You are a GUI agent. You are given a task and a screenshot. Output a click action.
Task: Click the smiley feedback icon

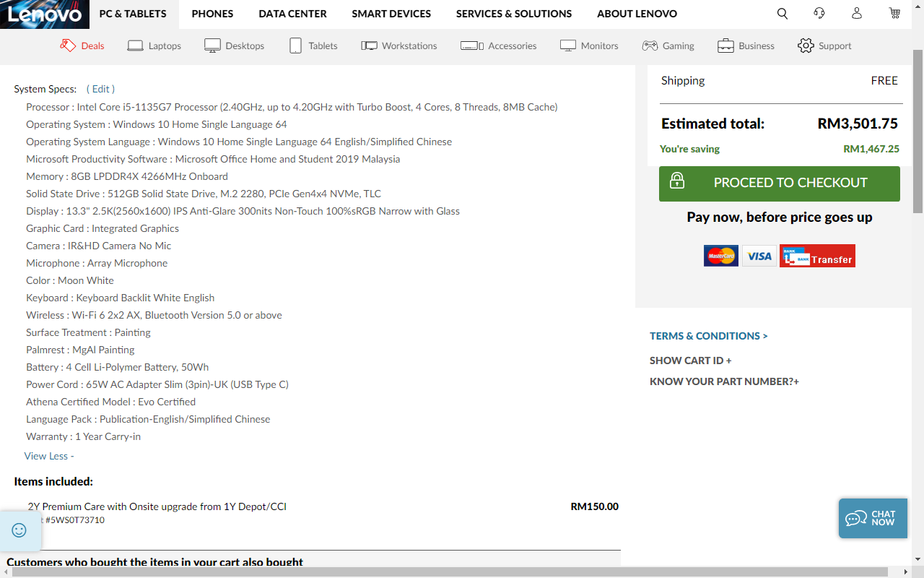(x=19, y=530)
